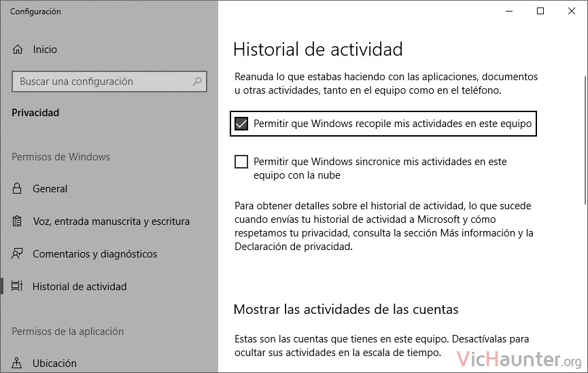The width and height of the screenshot is (588, 373).
Task: Close the Configuración window
Action: click(572, 12)
